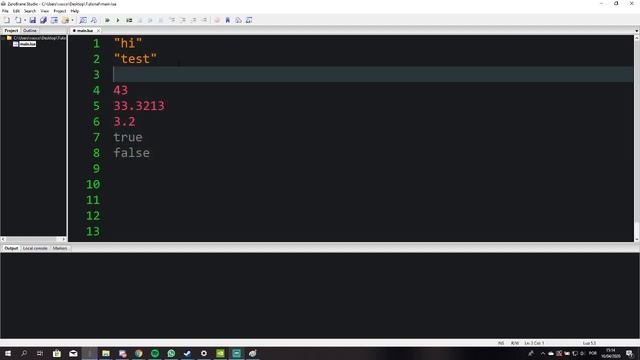Click the project panel scroll-left arrow
This screenshot has width=640, height=360.
point(3,239)
